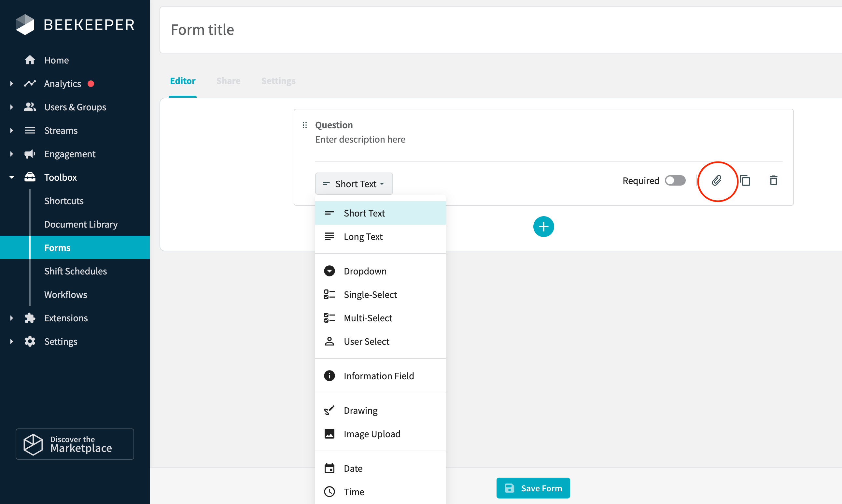Switch to the Share tab
Screen dimensions: 842x504
click(228, 81)
